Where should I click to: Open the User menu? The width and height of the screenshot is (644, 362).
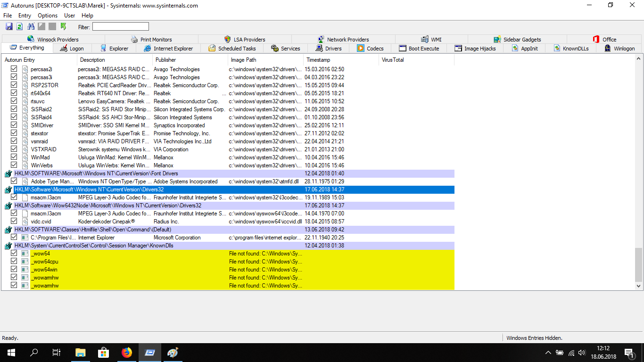(70, 16)
